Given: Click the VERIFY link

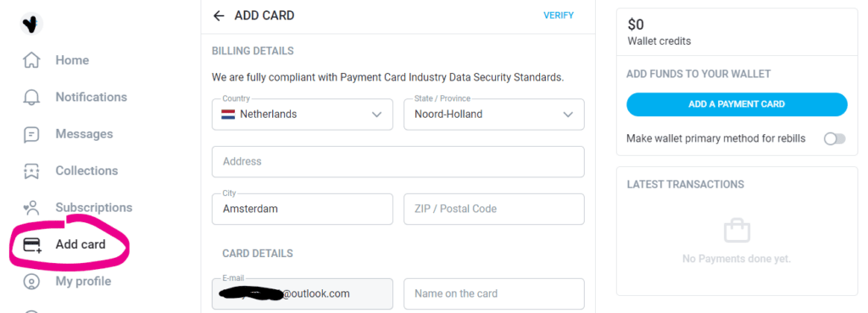Looking at the screenshot, I should [x=559, y=15].
